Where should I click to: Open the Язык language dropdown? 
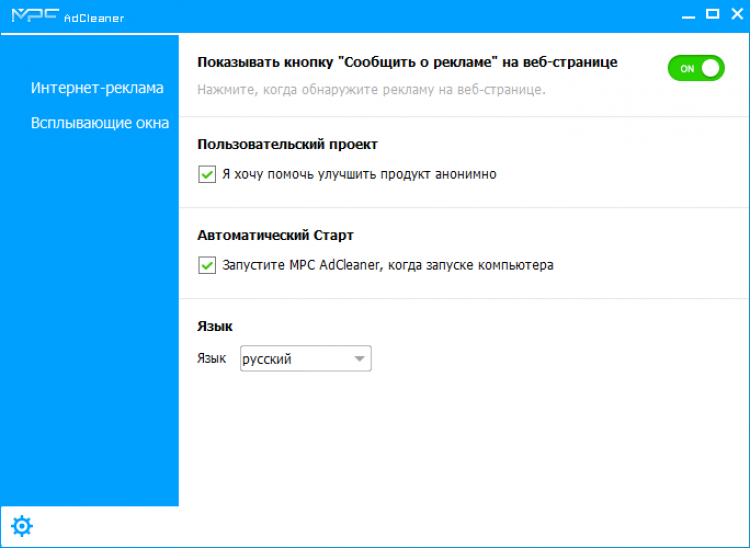click(306, 359)
